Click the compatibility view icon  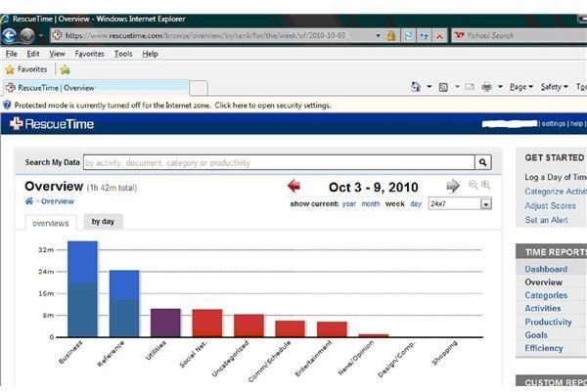tap(408, 36)
